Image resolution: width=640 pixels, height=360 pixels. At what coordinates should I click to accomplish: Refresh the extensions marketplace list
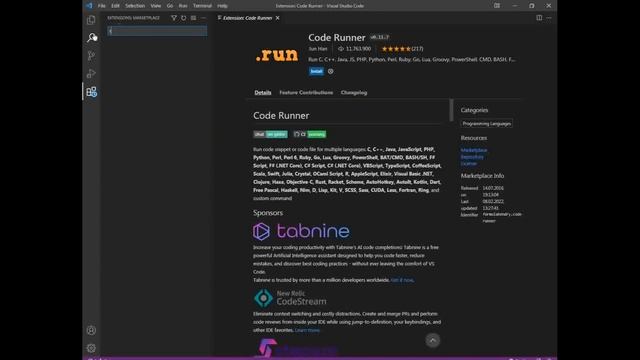tap(184, 18)
